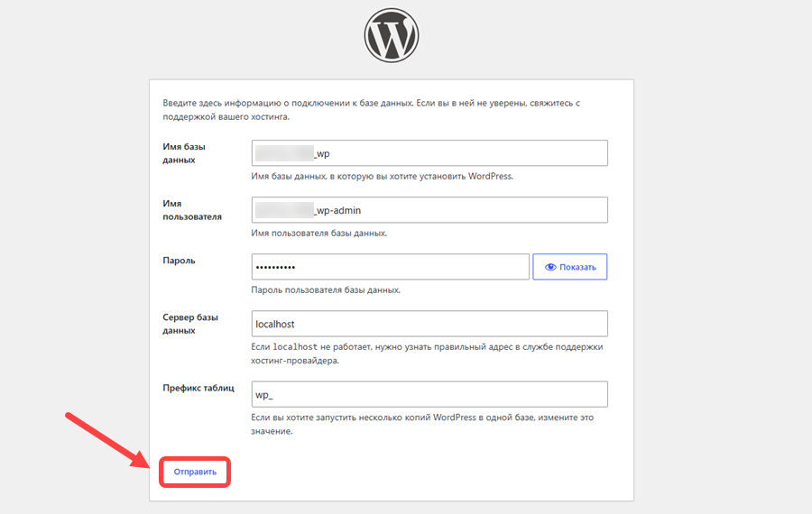812x514 pixels.
Task: Click the Имя пользователя input field
Action: pyautogui.click(x=429, y=210)
